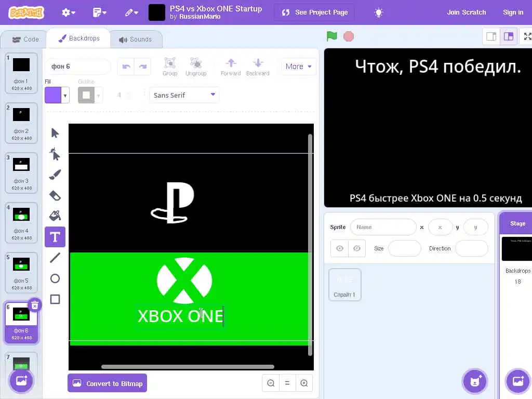Click the sprite y position field
Screen dimensions: 532x399
[476, 227]
